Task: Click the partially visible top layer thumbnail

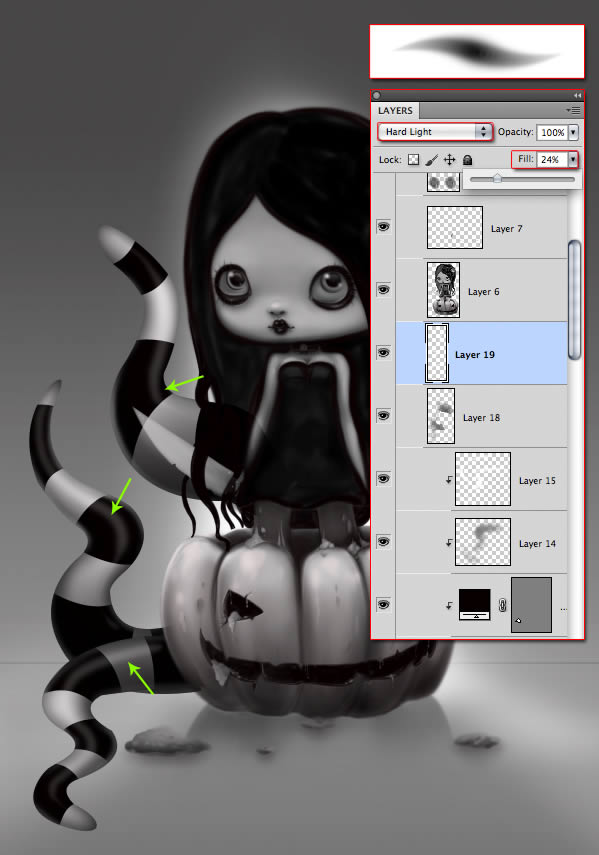Action: point(443,183)
